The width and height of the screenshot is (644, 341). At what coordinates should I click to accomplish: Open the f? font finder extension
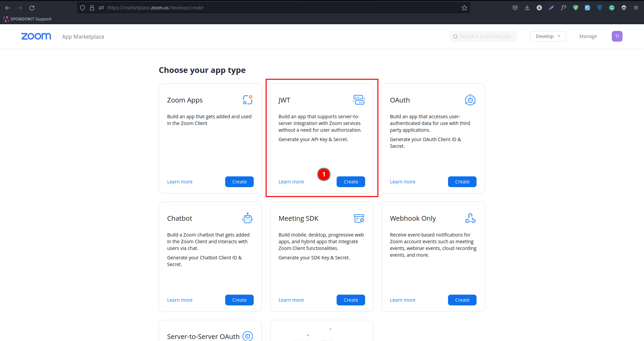563,8
